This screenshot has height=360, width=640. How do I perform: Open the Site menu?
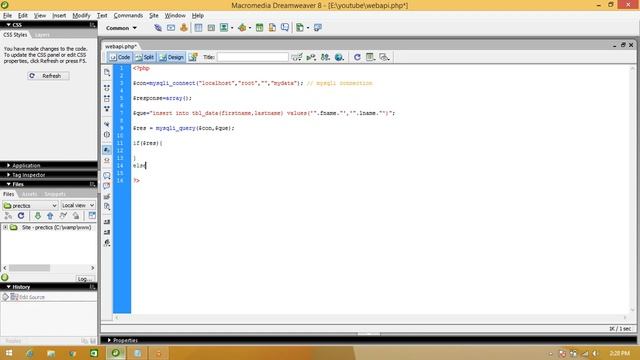pyautogui.click(x=153, y=16)
